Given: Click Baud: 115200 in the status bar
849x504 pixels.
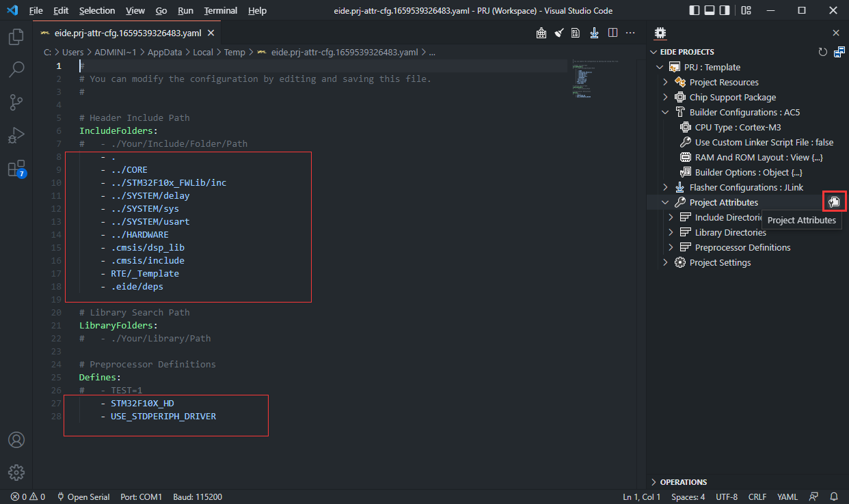Looking at the screenshot, I should coord(198,496).
